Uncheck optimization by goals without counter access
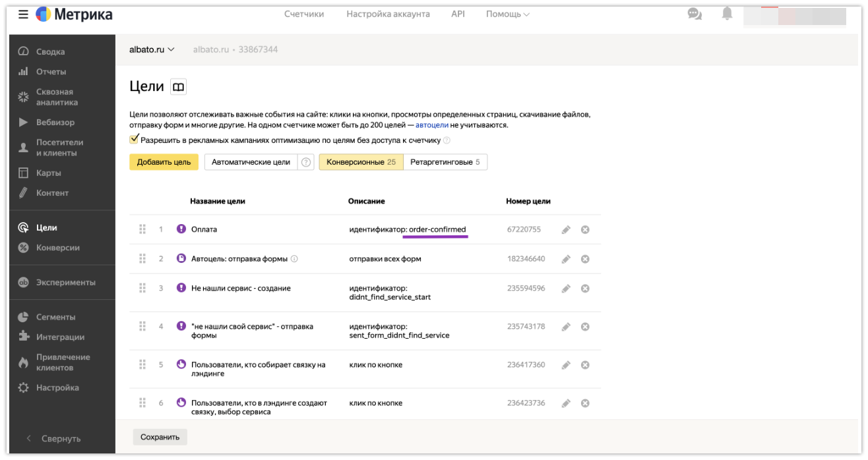This screenshot has width=868, height=460. click(135, 139)
